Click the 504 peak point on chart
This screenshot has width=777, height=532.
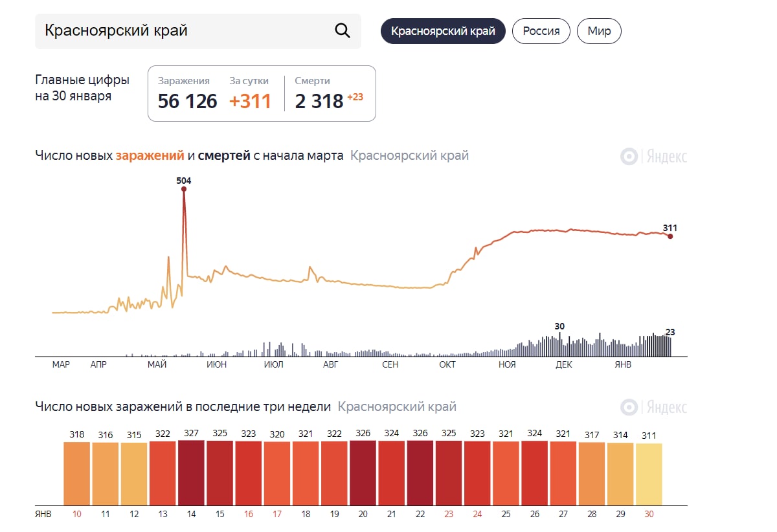click(184, 189)
